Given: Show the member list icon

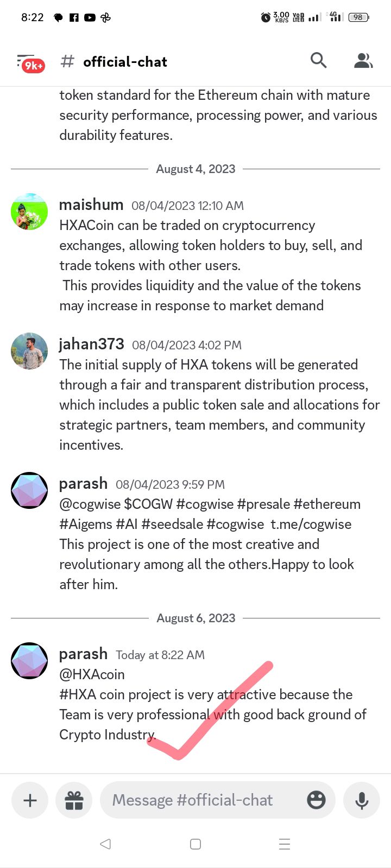Looking at the screenshot, I should [x=363, y=61].
